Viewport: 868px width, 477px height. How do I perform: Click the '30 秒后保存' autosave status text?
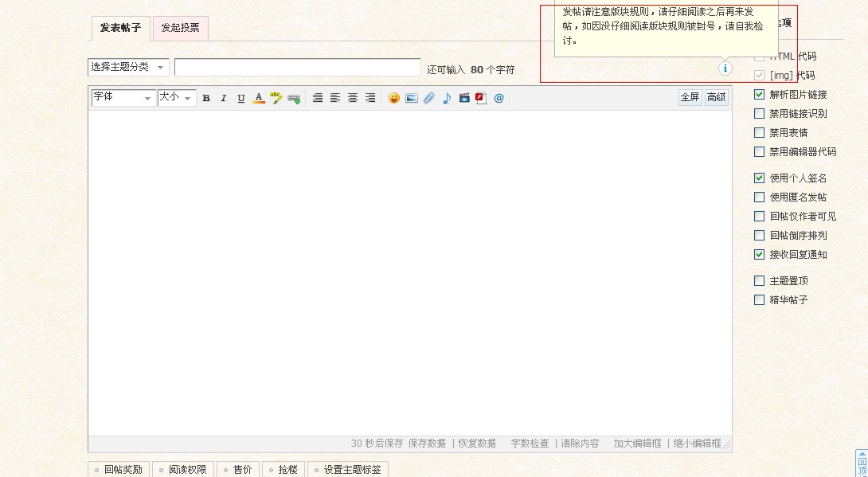point(377,444)
